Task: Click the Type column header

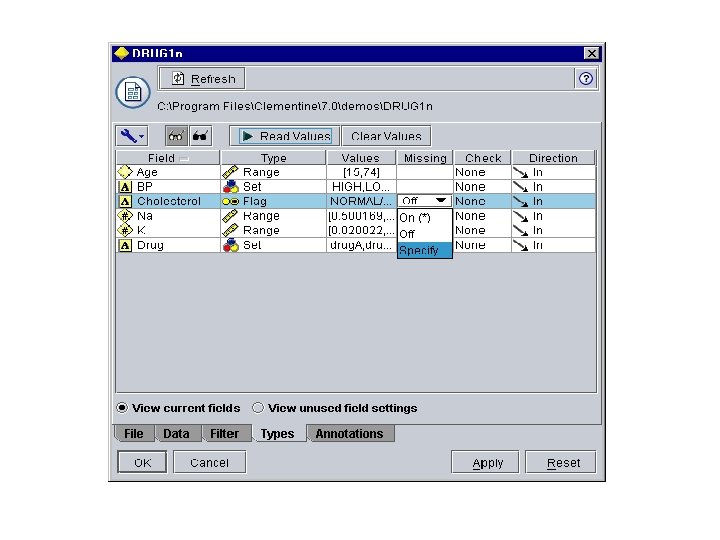Action: (273, 158)
